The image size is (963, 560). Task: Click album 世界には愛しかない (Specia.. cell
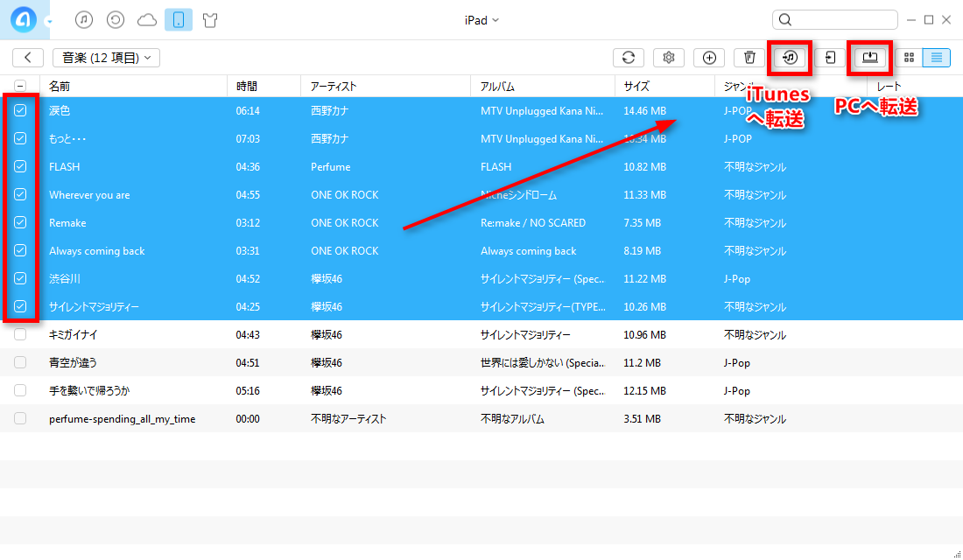(x=543, y=363)
